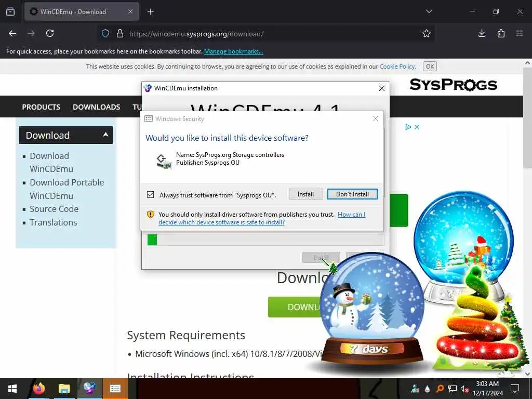
Task: Accept cookies with the OK button
Action: point(430,66)
